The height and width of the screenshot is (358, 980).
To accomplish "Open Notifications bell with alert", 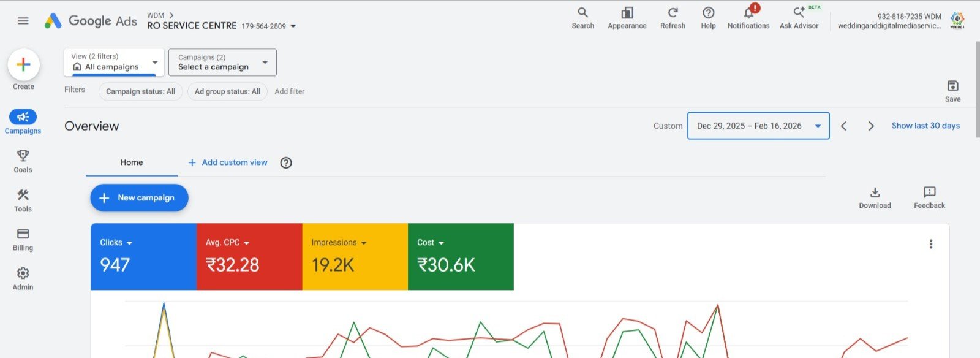I will [x=748, y=17].
